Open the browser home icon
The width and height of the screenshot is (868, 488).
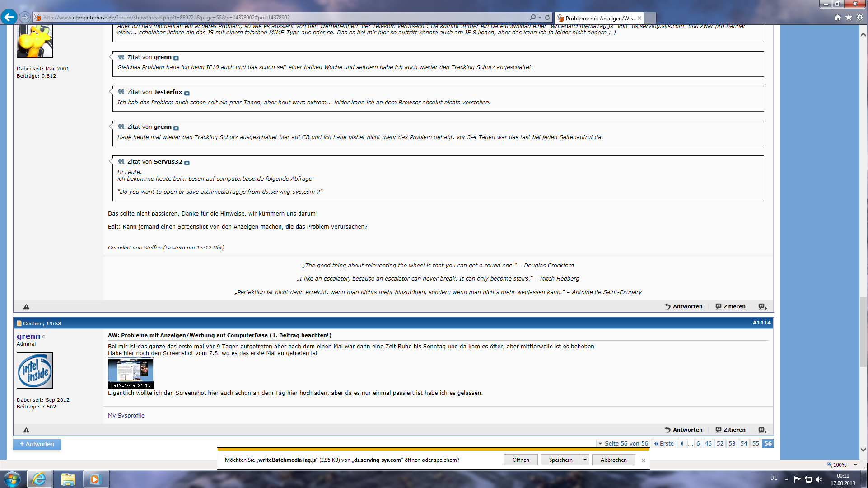click(838, 17)
